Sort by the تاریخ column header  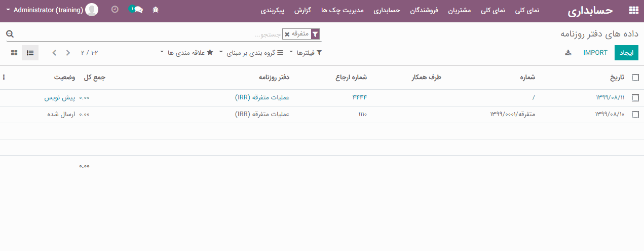[x=617, y=78]
